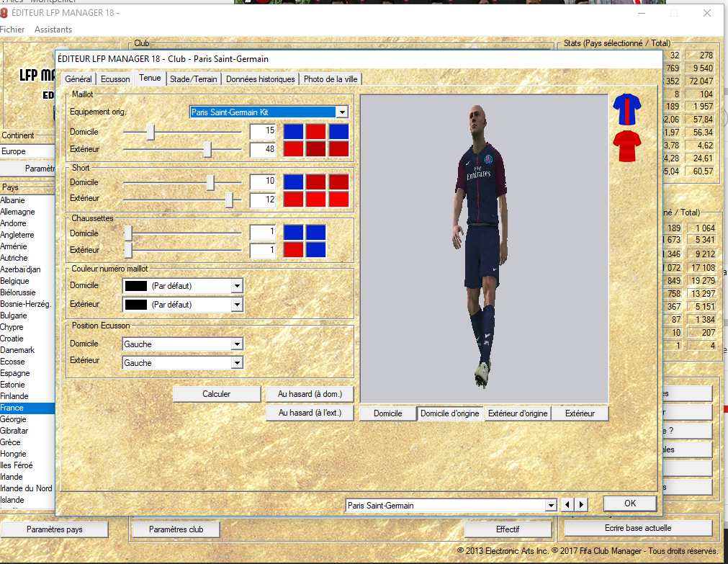Click Short Extérieur value field 12
Screen dimensions: 728x564
(x=263, y=200)
